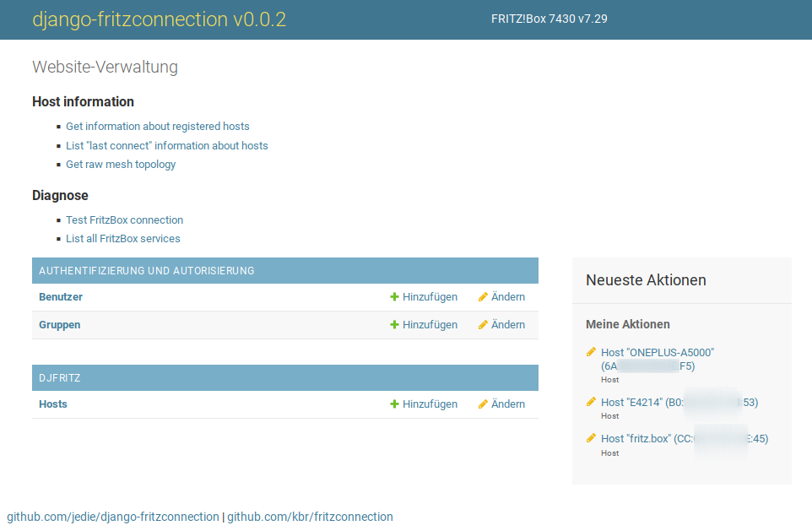
Task: Click the Meine Aktionen subheading
Action: point(628,324)
